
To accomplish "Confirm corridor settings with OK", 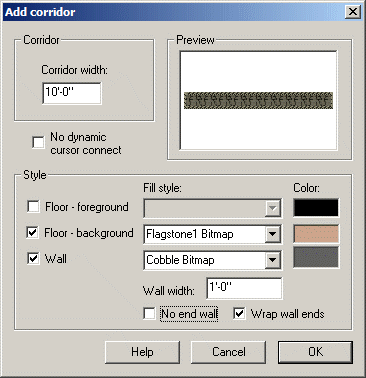I will click(x=315, y=352).
